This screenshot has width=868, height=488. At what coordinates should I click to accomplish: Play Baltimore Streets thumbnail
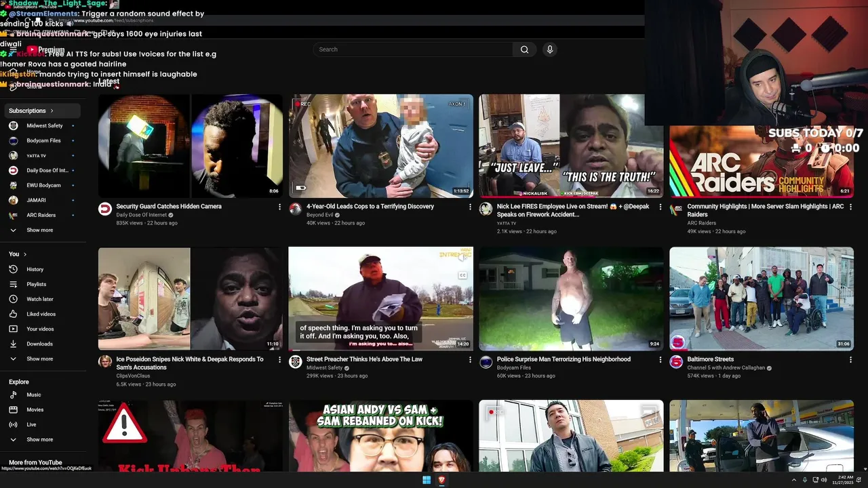[762, 299]
